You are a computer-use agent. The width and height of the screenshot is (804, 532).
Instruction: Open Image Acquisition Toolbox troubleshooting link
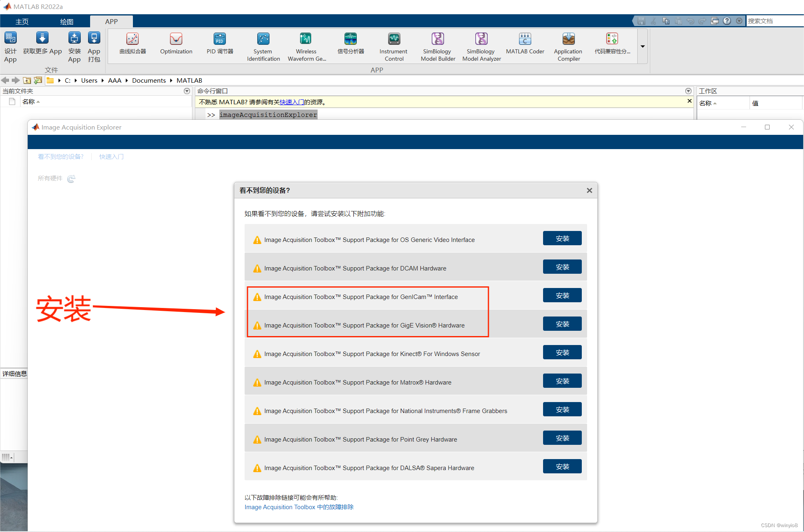coord(299,507)
